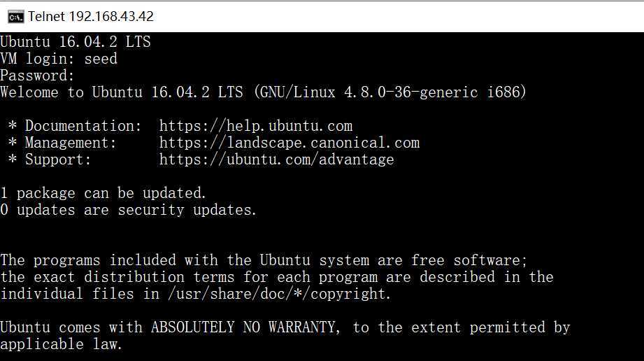This screenshot has height=361, width=644.
Task: Click the Welcome to Ubuntu banner line
Action: (x=264, y=92)
